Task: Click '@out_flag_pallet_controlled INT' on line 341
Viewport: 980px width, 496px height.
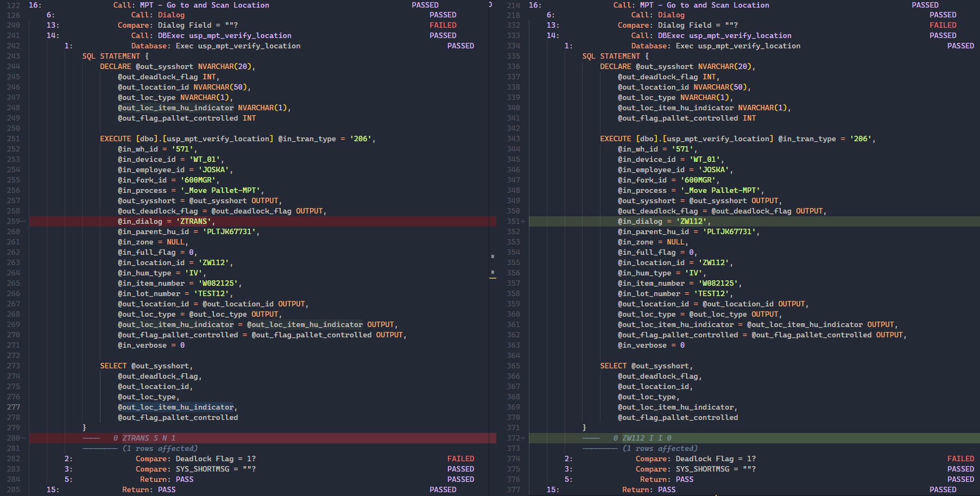Action: (x=687, y=118)
